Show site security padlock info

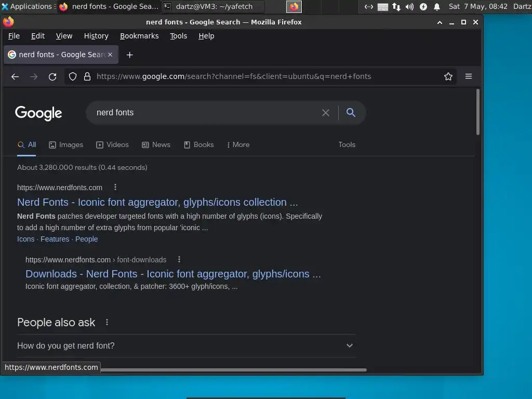coord(87,77)
